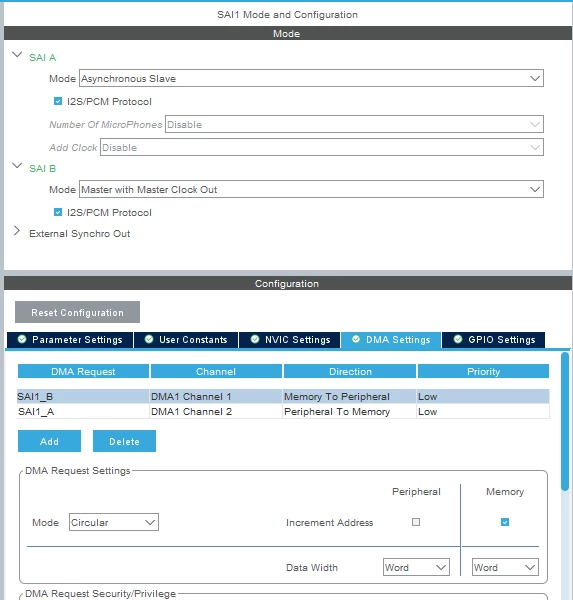Open the SAI A Mode dropdown

pos(311,78)
